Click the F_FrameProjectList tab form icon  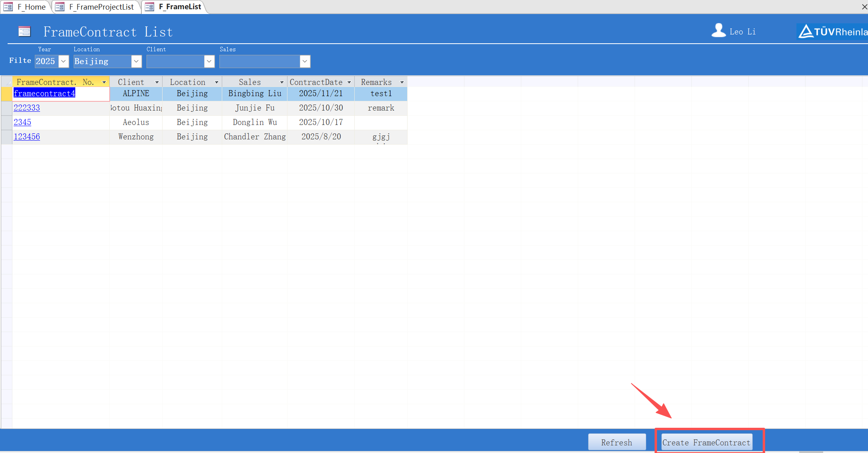pos(60,7)
